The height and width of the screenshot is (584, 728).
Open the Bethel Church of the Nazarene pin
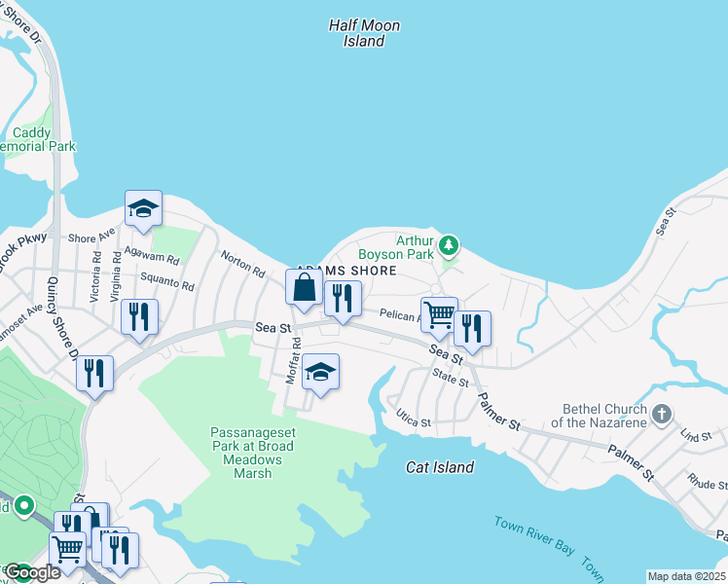[x=662, y=414]
